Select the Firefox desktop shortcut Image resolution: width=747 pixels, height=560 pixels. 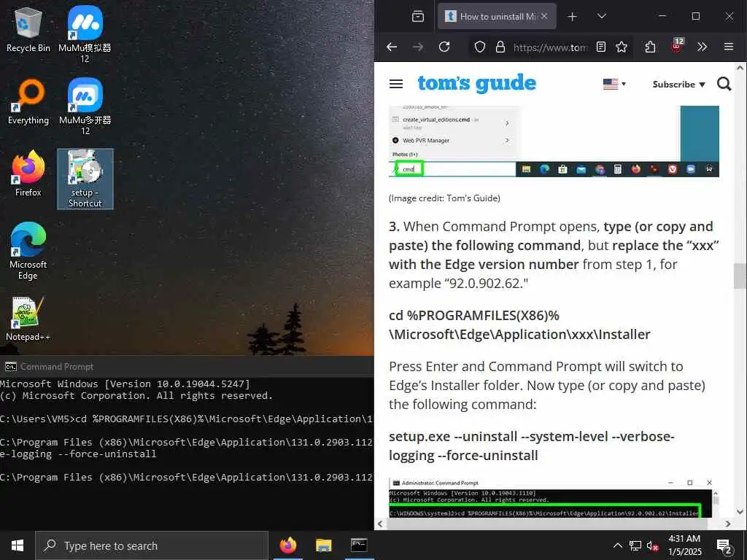pyautogui.click(x=28, y=174)
